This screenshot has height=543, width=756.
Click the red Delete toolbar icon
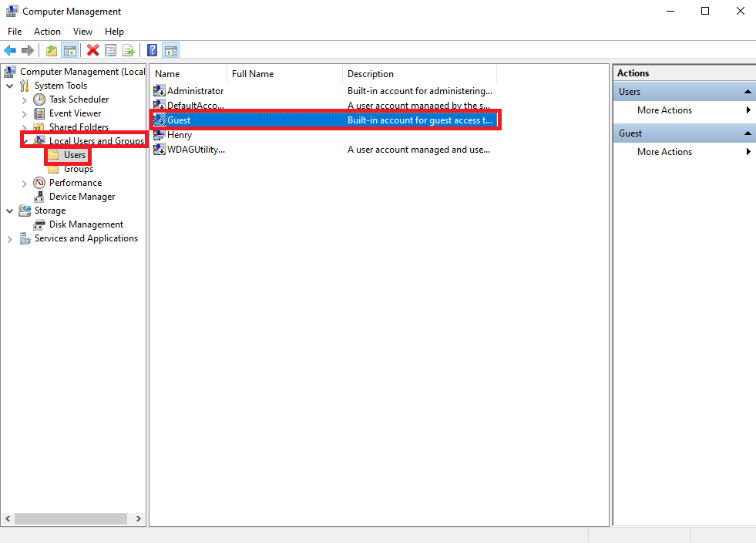[x=93, y=50]
